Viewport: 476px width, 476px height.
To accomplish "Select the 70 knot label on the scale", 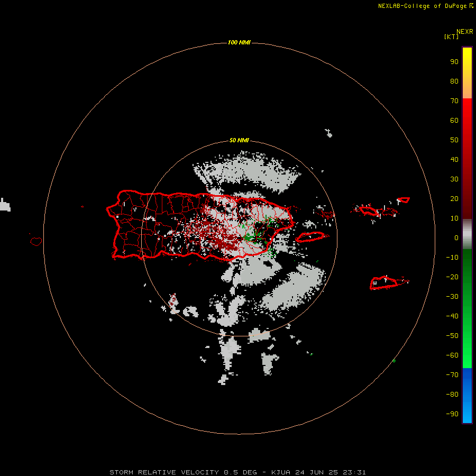I will (454, 101).
